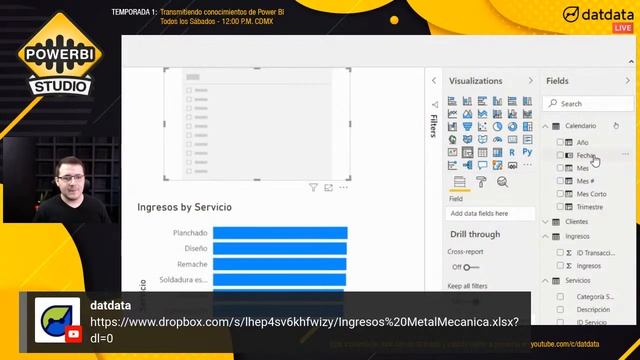The image size is (640, 360).
Task: Select the Waterfall chart visual
Action: 452,127
